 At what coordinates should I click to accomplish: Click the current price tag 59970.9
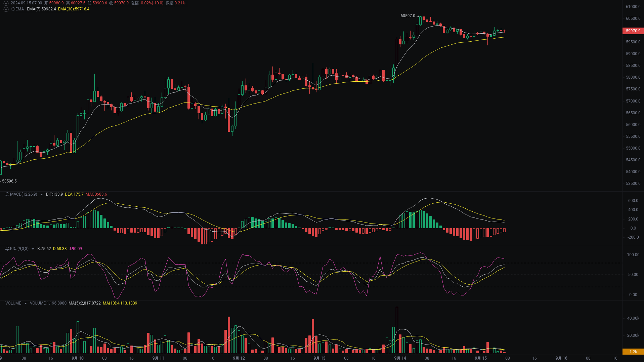[x=632, y=31]
